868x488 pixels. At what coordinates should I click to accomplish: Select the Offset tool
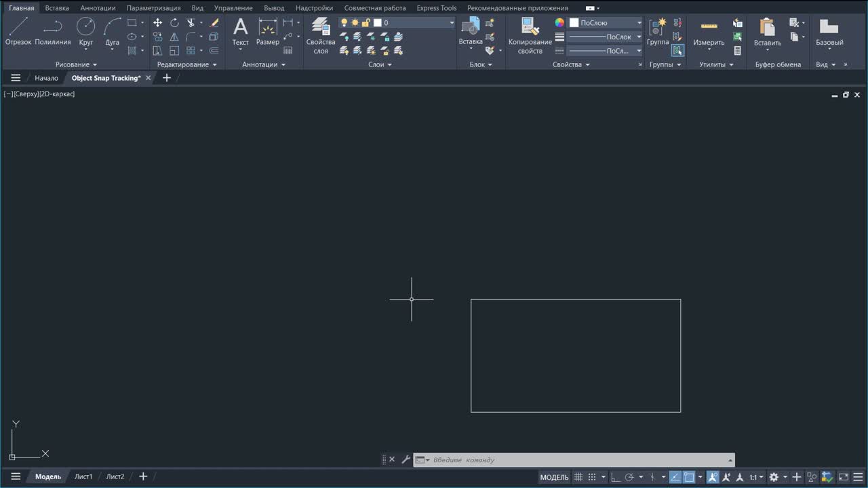(214, 51)
